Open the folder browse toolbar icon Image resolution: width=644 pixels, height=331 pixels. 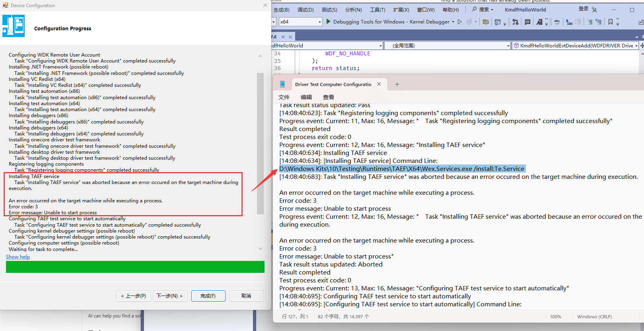tap(486, 22)
